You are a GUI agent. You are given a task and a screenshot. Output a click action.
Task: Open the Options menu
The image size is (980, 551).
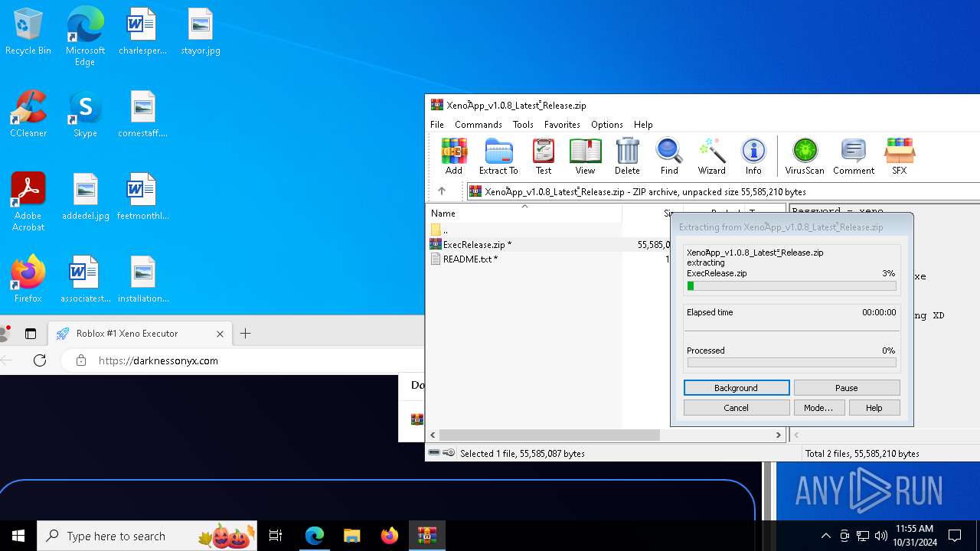pyautogui.click(x=607, y=124)
